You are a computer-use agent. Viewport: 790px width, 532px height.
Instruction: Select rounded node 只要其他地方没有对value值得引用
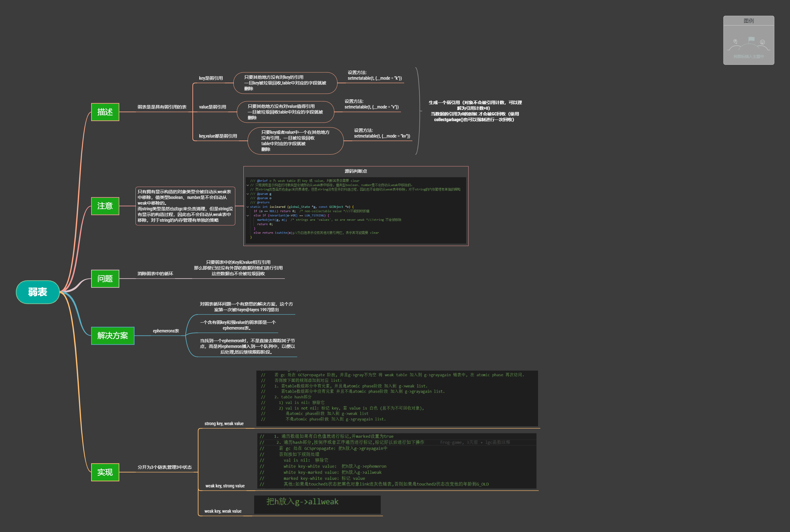click(x=285, y=112)
